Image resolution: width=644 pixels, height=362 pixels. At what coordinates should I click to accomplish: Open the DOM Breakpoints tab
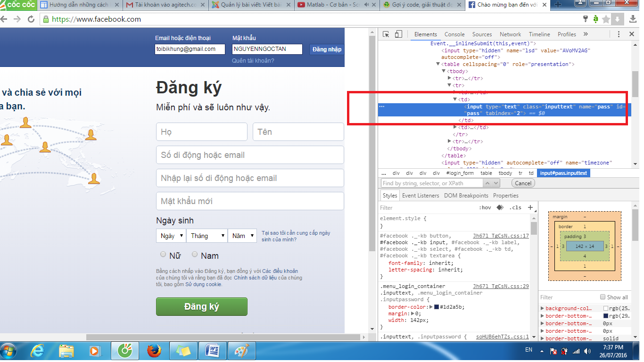click(x=466, y=196)
